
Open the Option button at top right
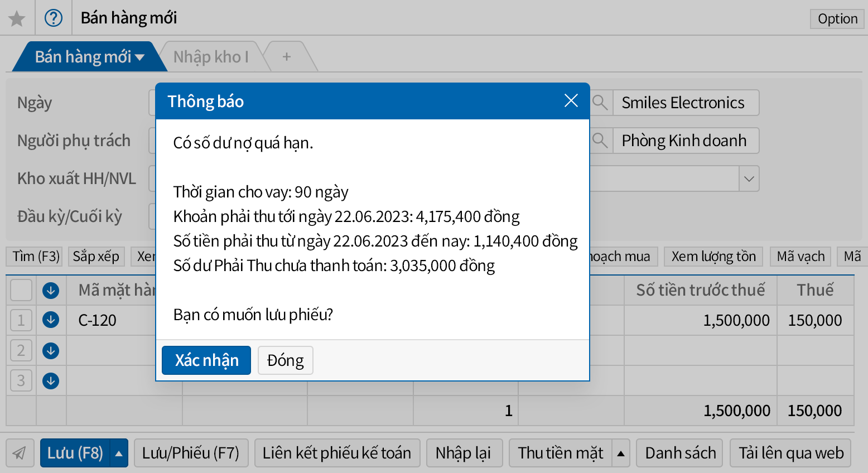click(837, 19)
